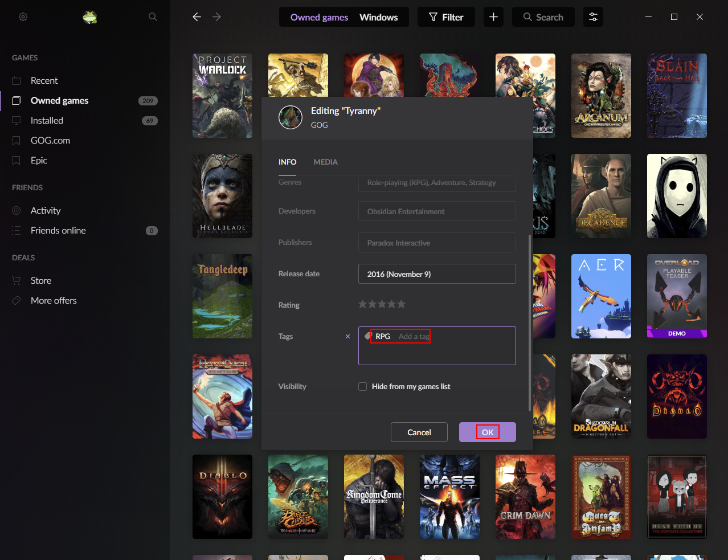Screen dimensions: 728x560
Task: Open Overload Playable Teaser demo cover
Action: (x=677, y=296)
